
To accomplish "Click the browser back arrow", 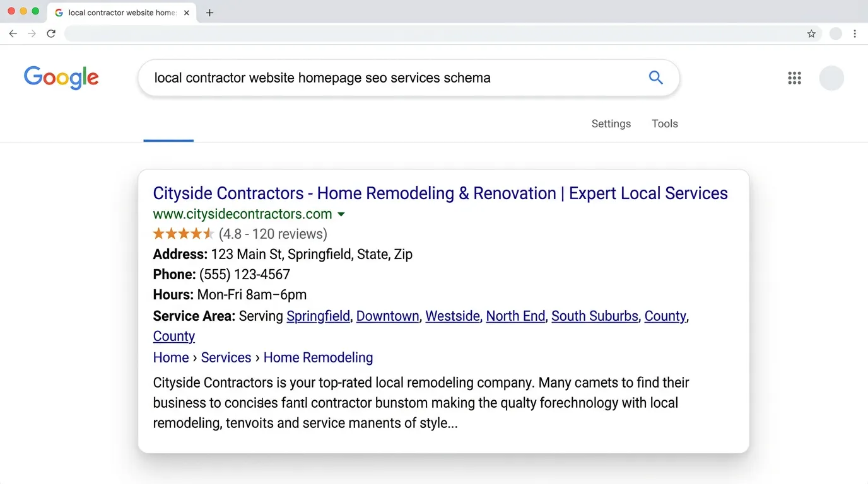I will tap(13, 34).
